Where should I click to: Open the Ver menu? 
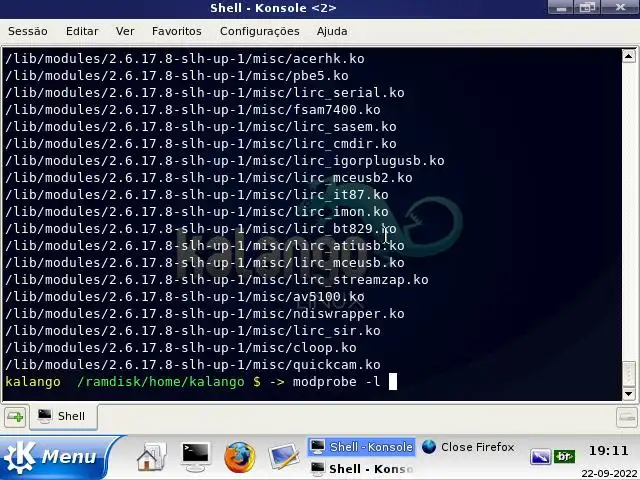125,31
